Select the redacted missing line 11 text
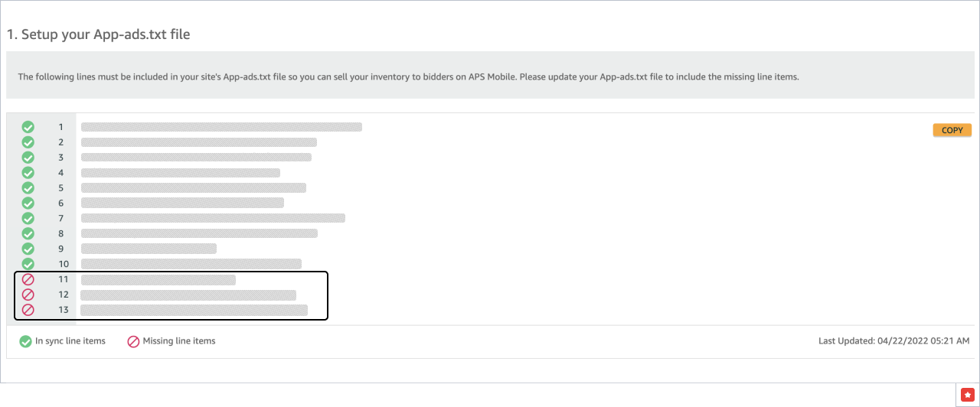The image size is (980, 407). pos(158,280)
